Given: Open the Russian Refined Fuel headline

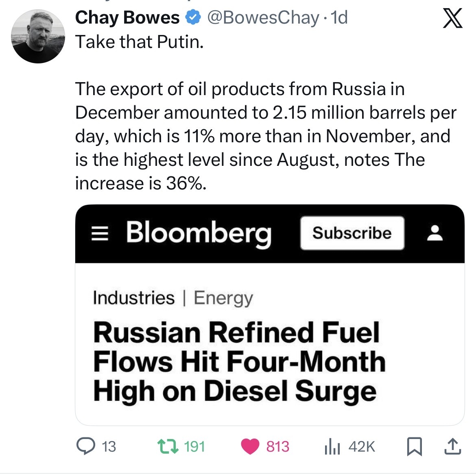Looking at the screenshot, I should 239,361.
